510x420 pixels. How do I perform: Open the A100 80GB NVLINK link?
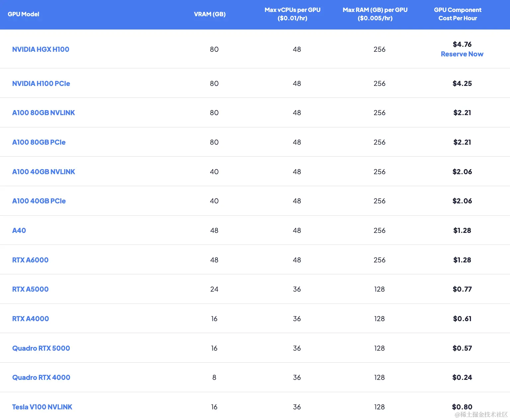[x=43, y=112]
